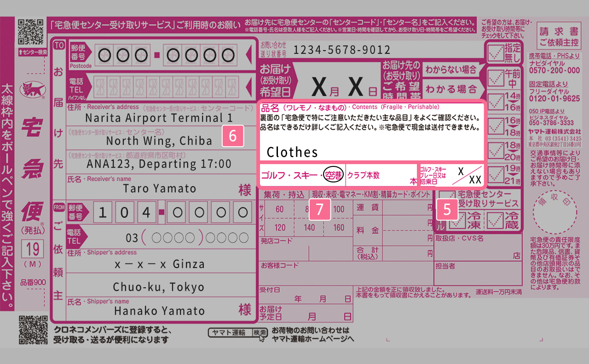The image size is (589, 364).
Task: Click the number 6 marker badge
Action: click(232, 136)
